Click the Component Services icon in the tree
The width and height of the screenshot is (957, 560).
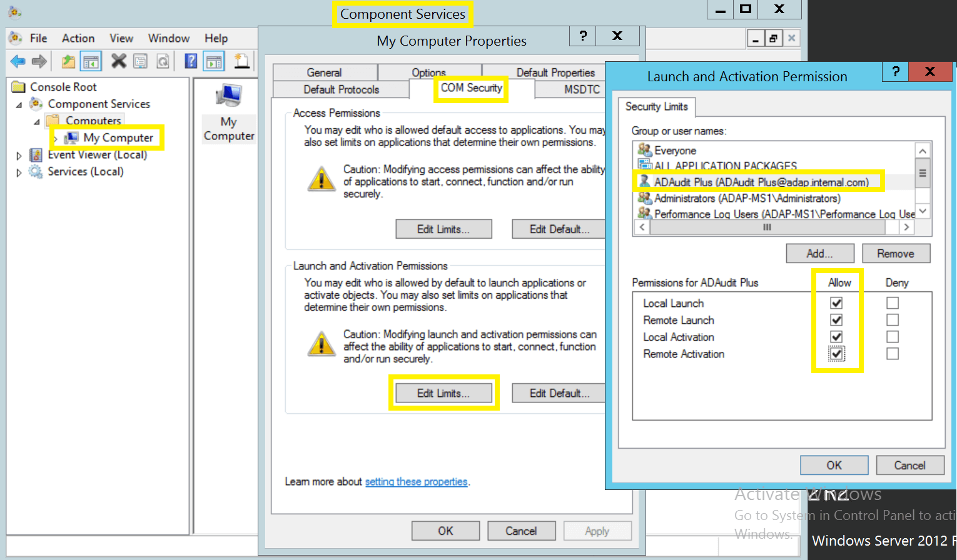point(34,104)
